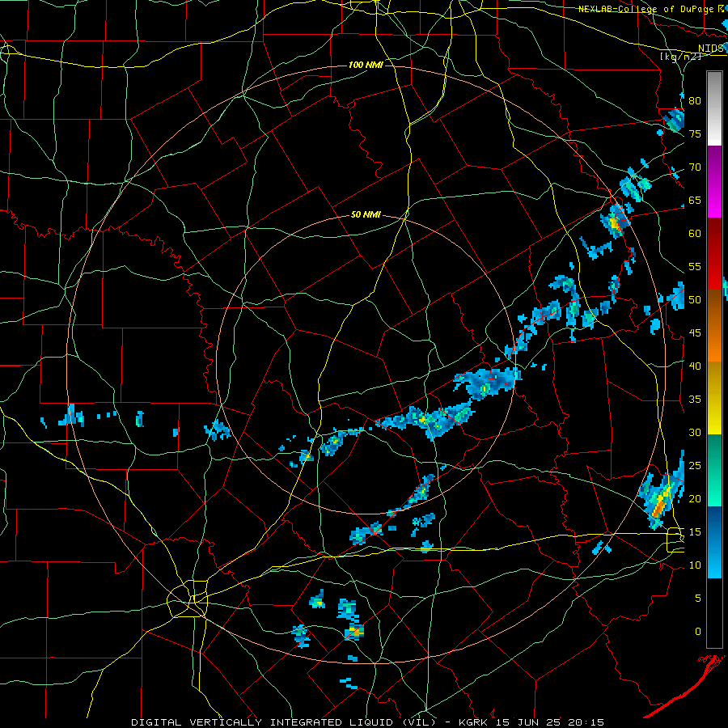Click the 15 JUN 25 20:15 timestamp
Viewport: 728px width, 728px height.
550,722
